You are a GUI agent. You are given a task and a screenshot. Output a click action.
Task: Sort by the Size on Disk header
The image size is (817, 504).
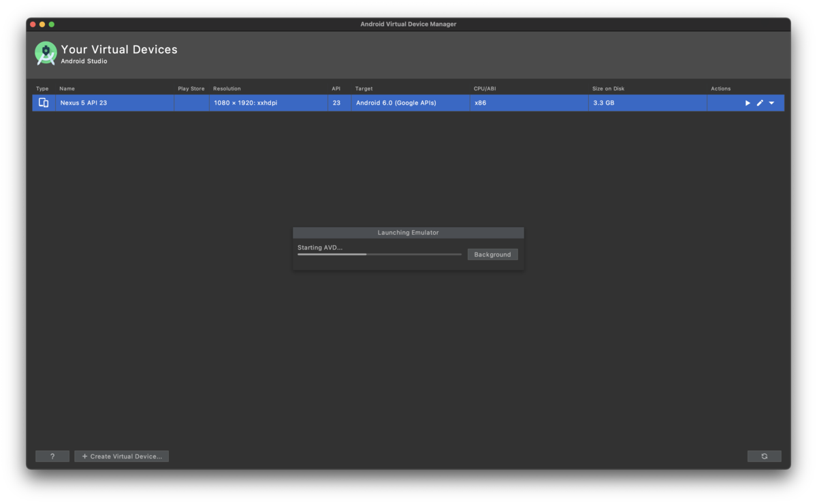click(x=608, y=88)
